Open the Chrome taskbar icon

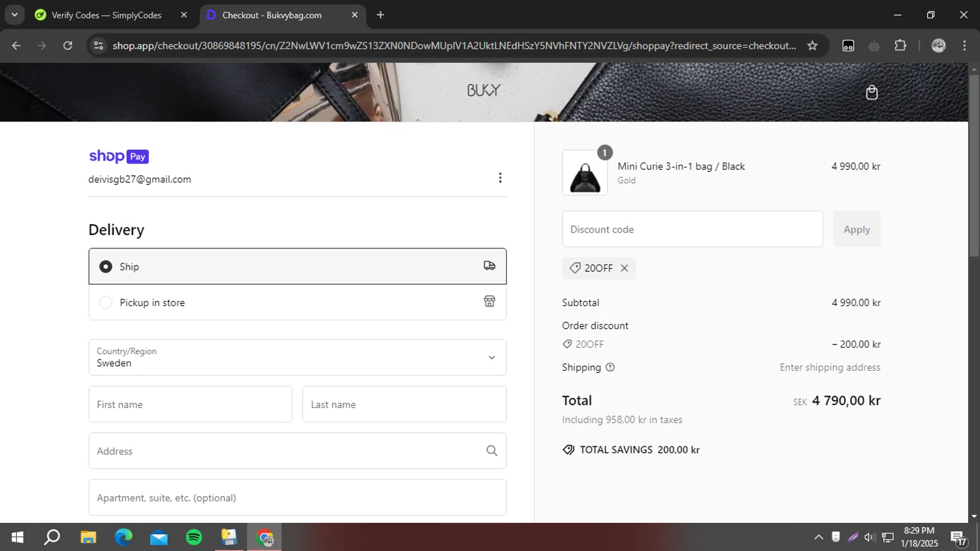tap(265, 537)
